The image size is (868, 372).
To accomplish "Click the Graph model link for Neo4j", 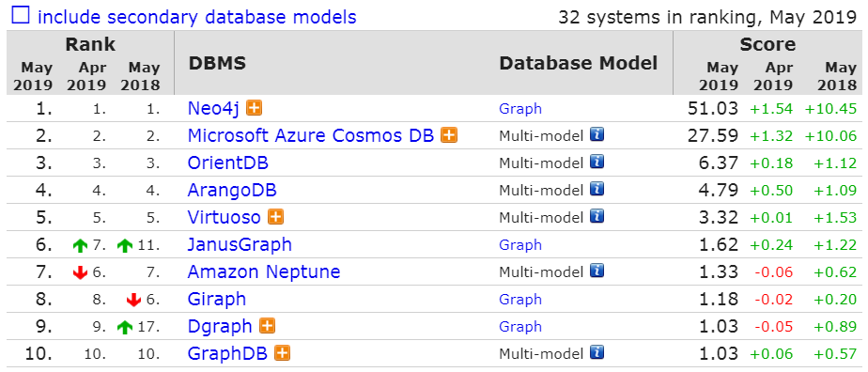I will pos(520,109).
